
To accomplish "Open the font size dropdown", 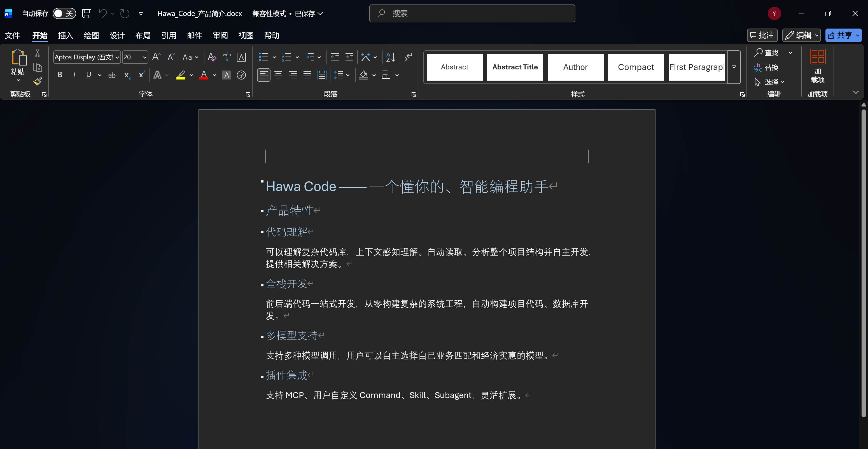I will tap(144, 57).
